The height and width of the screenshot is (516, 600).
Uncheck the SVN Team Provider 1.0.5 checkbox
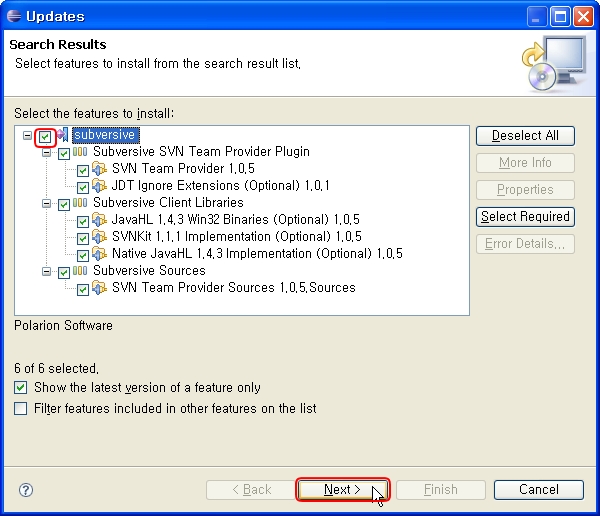click(x=83, y=171)
